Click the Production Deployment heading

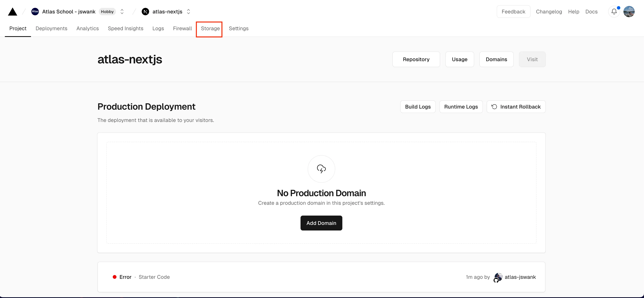[x=146, y=107]
